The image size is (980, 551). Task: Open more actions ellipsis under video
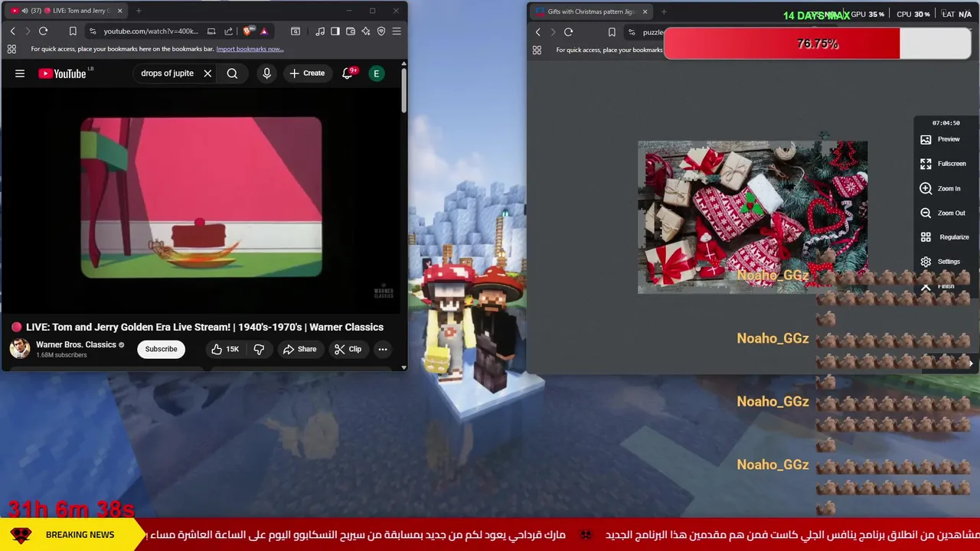tap(383, 349)
